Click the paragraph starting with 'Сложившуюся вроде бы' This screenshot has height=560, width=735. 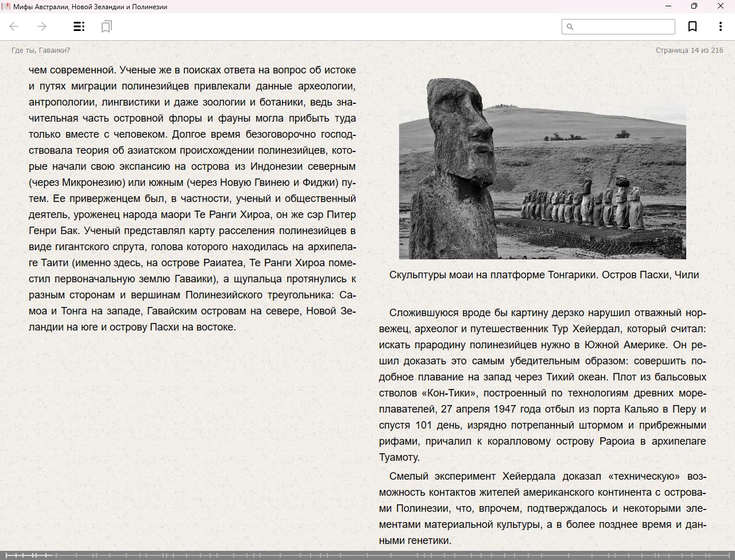542,384
